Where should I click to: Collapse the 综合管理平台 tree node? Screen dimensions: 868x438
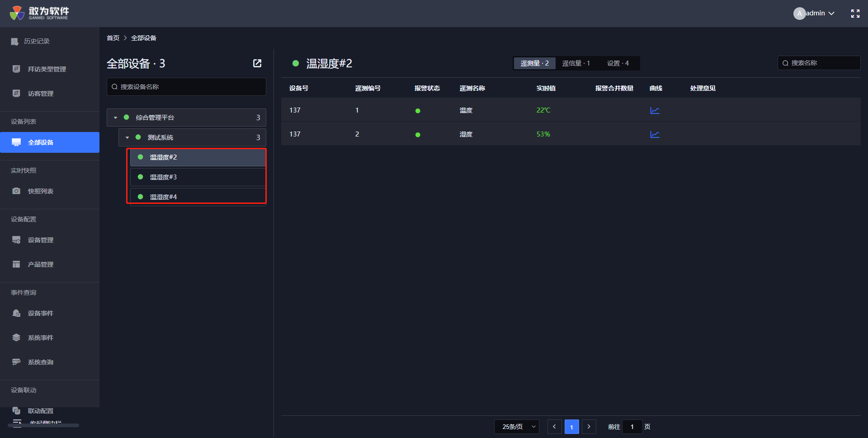pos(116,118)
